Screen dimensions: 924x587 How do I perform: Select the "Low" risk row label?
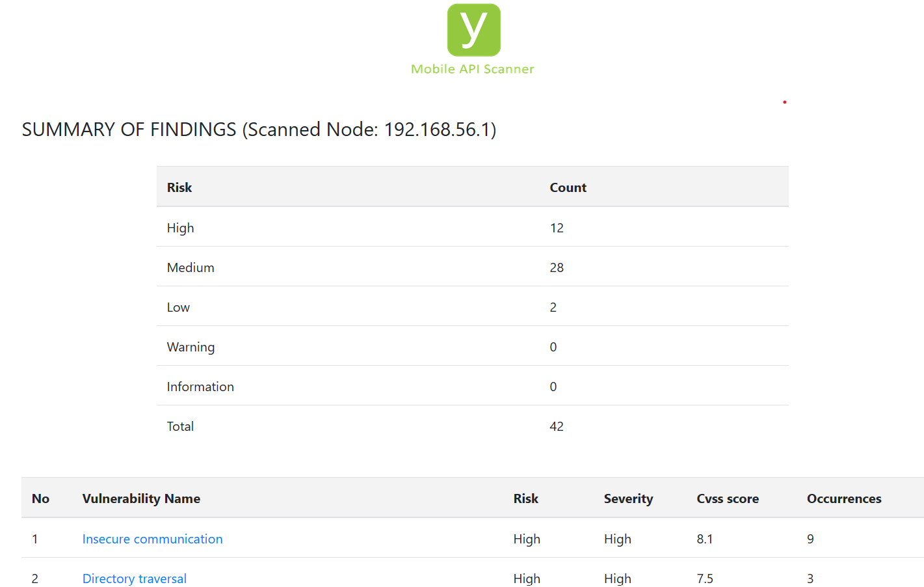point(178,307)
